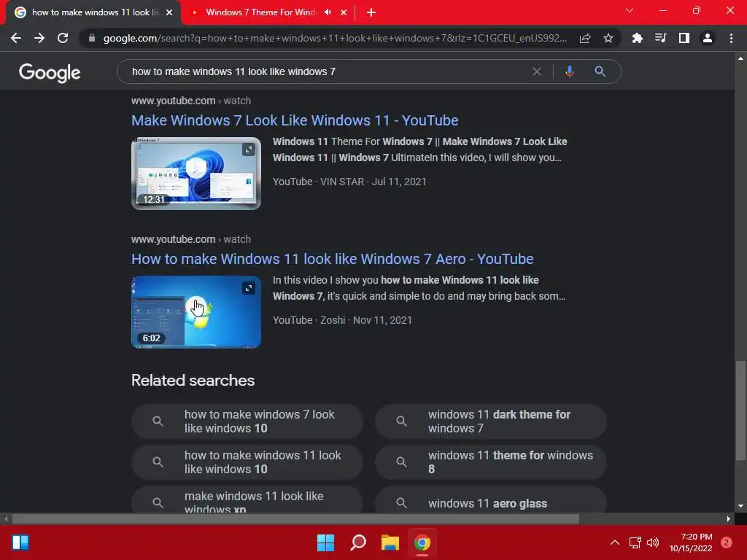This screenshot has height=560, width=747.
Task: Open the network tray icon
Action: 635,542
